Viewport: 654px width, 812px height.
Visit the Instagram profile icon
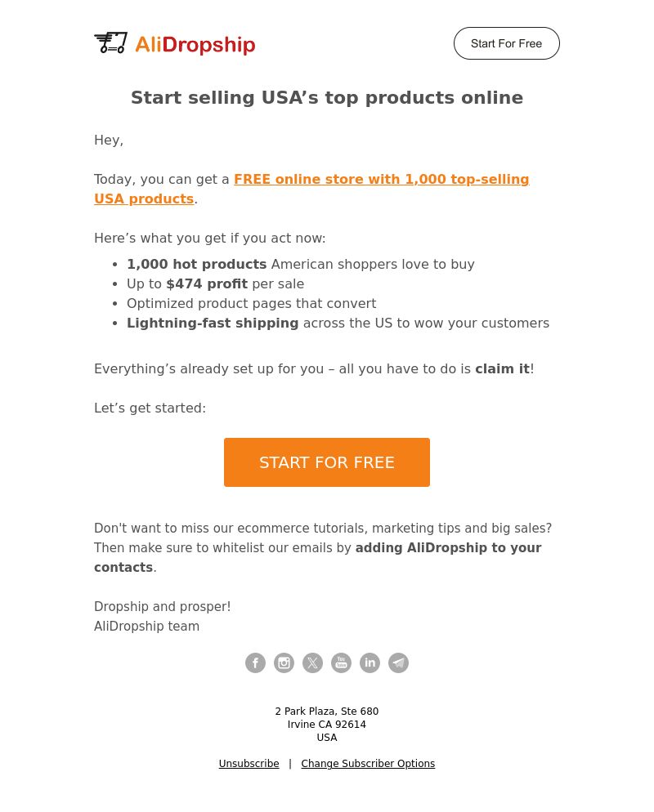(x=284, y=663)
